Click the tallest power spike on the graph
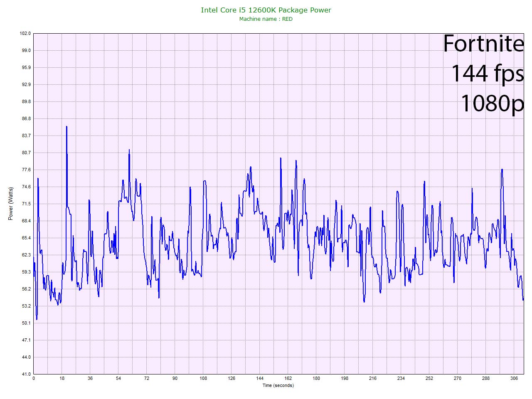Screen dimensions: 532x399 click(66, 127)
